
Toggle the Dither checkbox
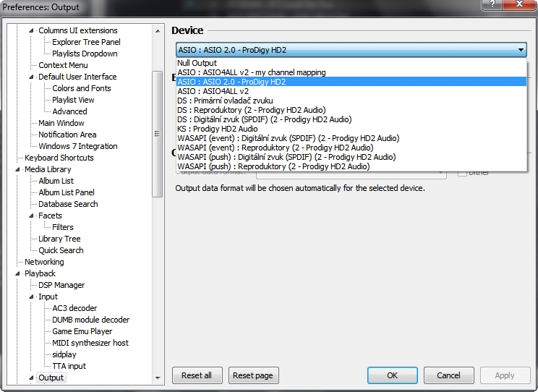point(462,173)
